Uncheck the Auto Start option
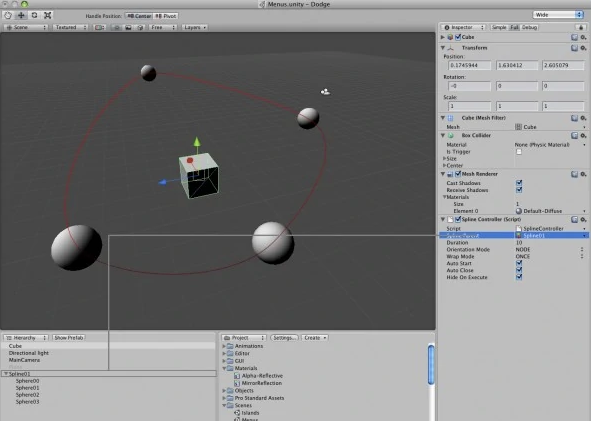Image resolution: width=591 pixels, height=421 pixels. point(519,263)
